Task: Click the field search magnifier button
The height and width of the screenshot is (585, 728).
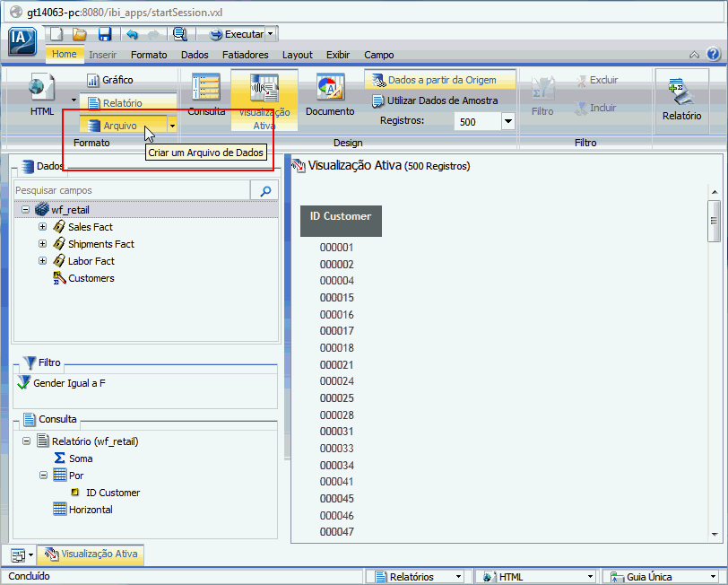Action: pos(265,190)
